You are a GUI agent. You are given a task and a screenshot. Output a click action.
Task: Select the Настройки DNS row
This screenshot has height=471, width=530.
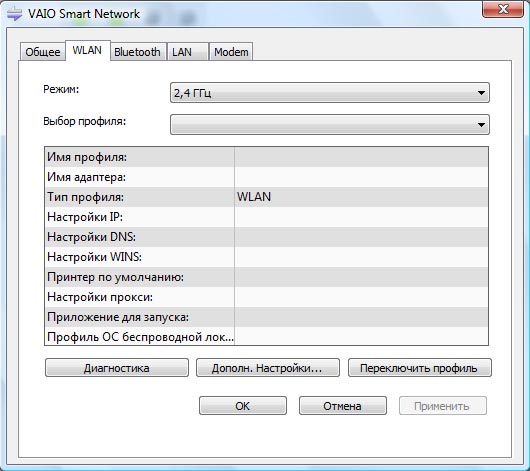266,237
